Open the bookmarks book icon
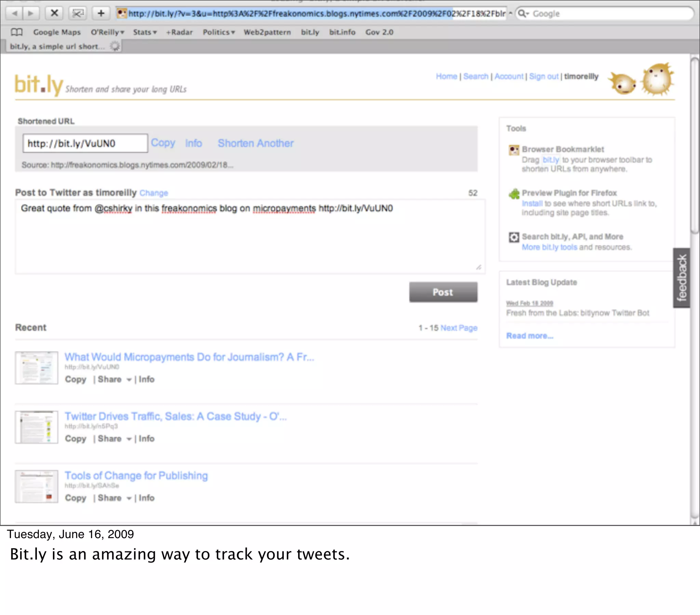Image resolution: width=700 pixels, height=615 pixels. [16, 32]
